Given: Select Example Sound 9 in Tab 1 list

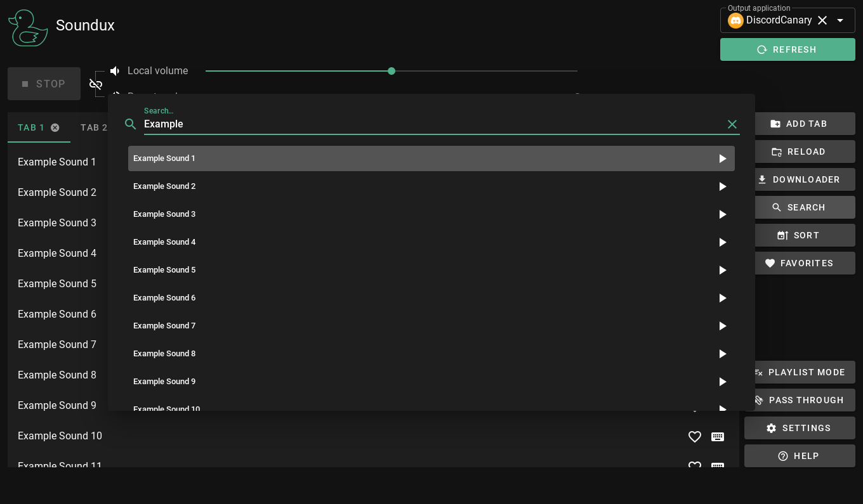Looking at the screenshot, I should [57, 406].
